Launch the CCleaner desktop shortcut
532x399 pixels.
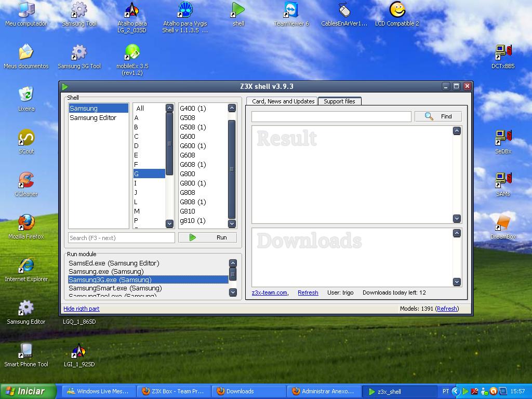point(26,184)
